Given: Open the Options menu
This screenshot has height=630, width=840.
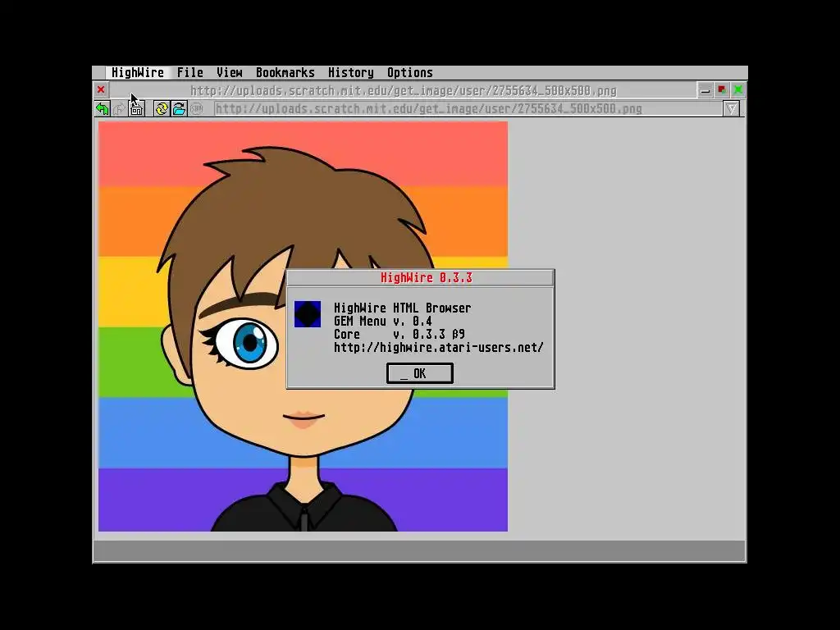Looking at the screenshot, I should [410, 72].
